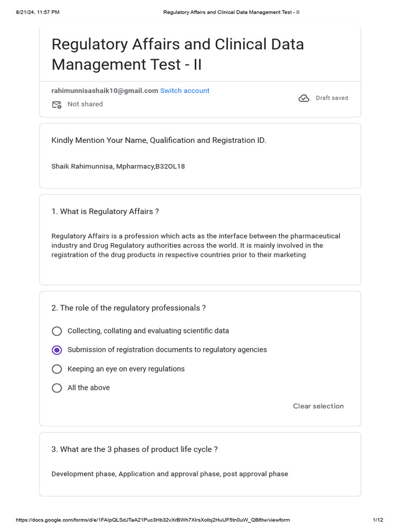Click the page number 1/12 in footer

[x=378, y=520]
